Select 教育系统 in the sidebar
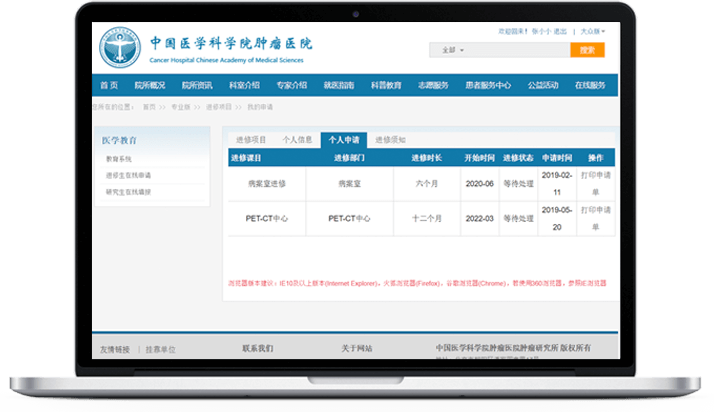Viewport: 714px width, 412px height. tap(118, 160)
